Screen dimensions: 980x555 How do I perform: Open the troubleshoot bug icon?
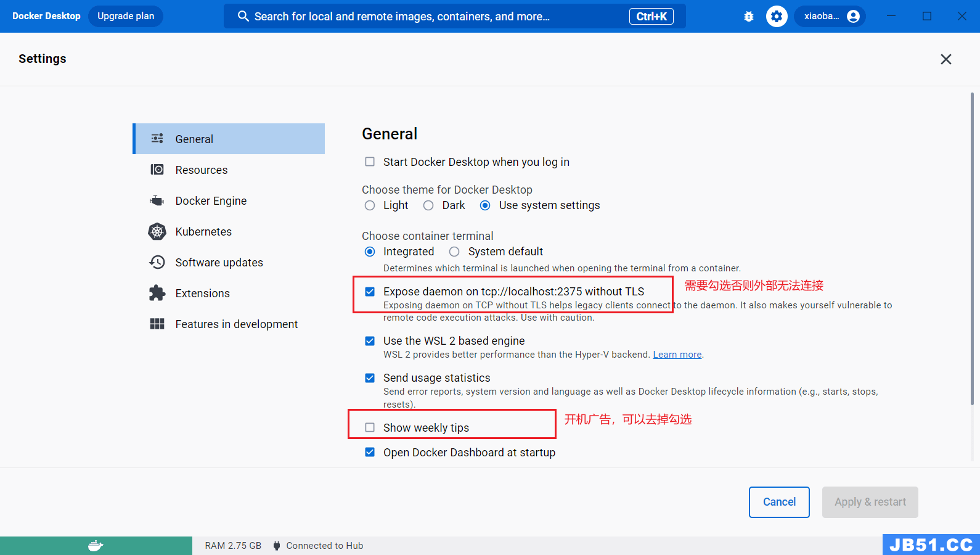[x=749, y=17]
